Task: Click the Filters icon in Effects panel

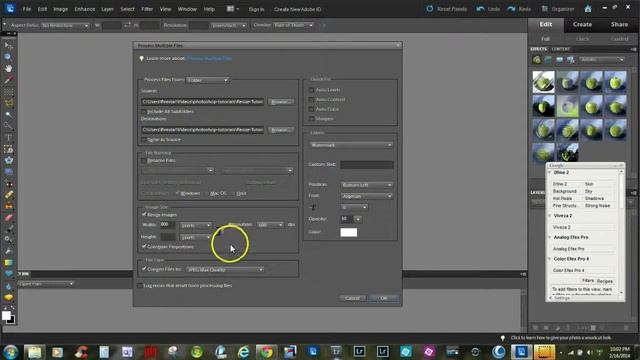Action: pos(537,60)
